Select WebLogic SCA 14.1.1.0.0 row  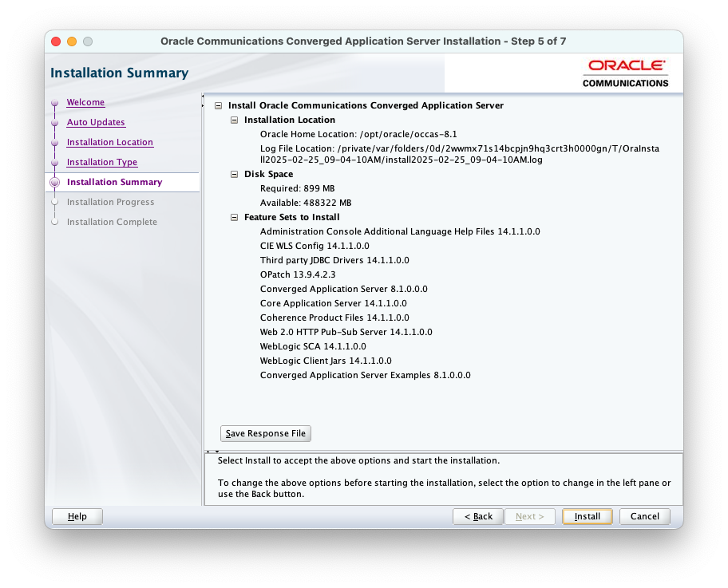click(313, 347)
